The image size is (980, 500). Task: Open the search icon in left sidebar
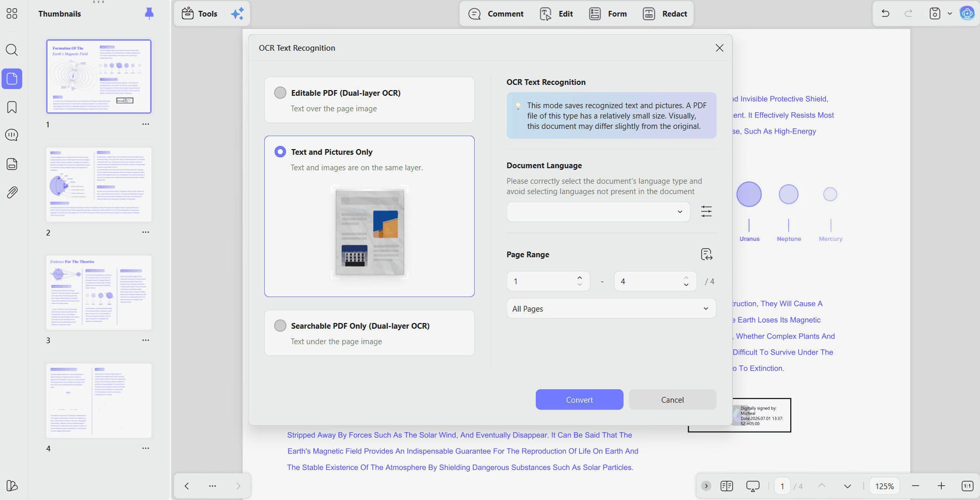[x=12, y=50]
